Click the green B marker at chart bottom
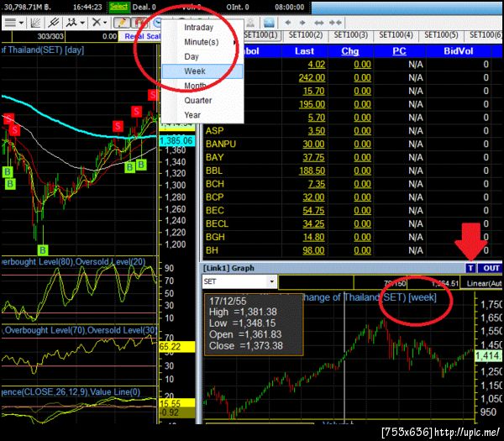504x441 pixels. click(43, 249)
